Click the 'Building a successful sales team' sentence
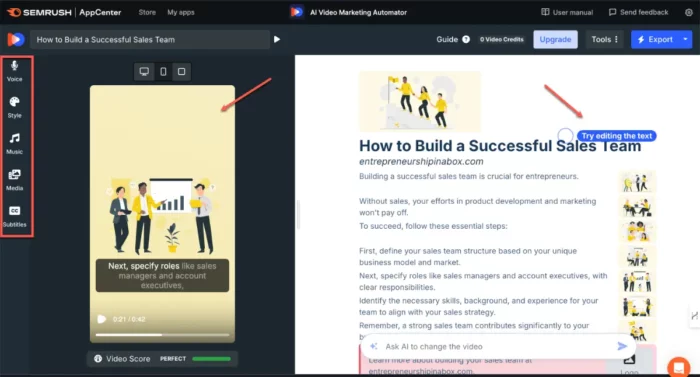This screenshot has width=700, height=377. pyautogui.click(x=469, y=176)
